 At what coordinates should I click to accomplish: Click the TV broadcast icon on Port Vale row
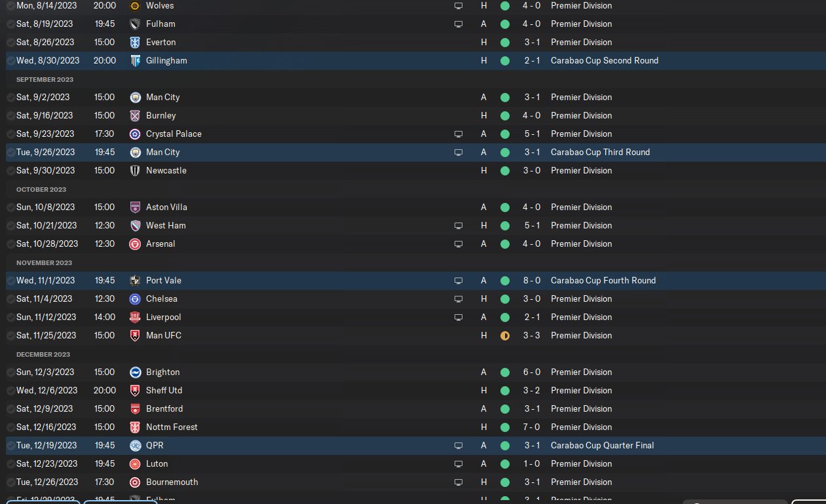[459, 280]
